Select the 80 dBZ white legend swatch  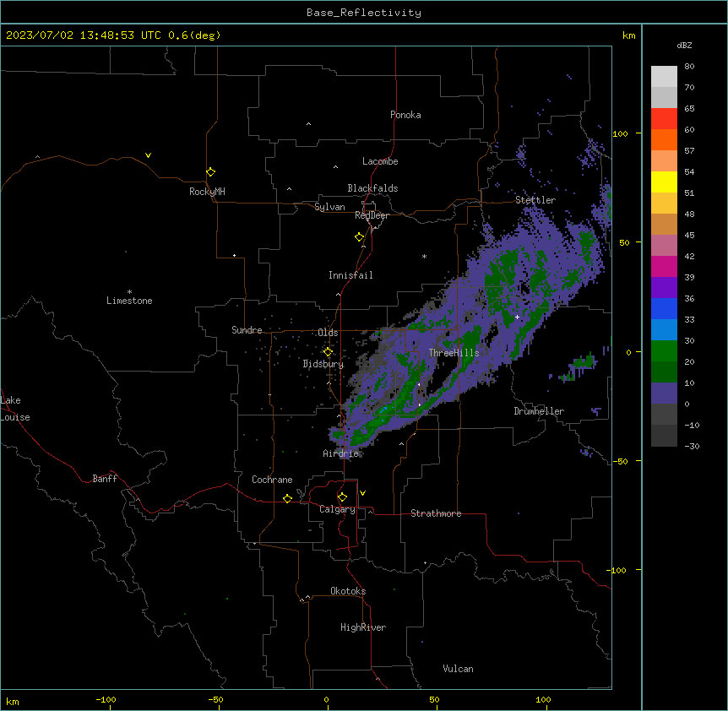[664, 77]
